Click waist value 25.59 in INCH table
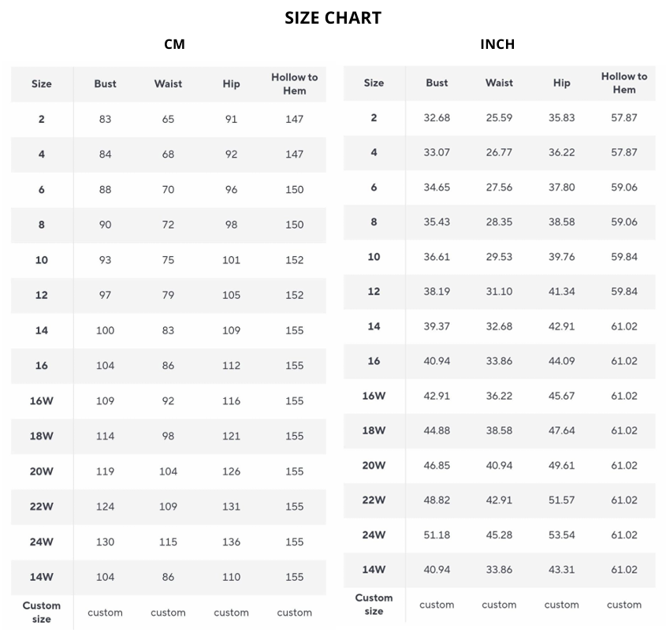The width and height of the screenshot is (666, 644). pyautogui.click(x=499, y=117)
